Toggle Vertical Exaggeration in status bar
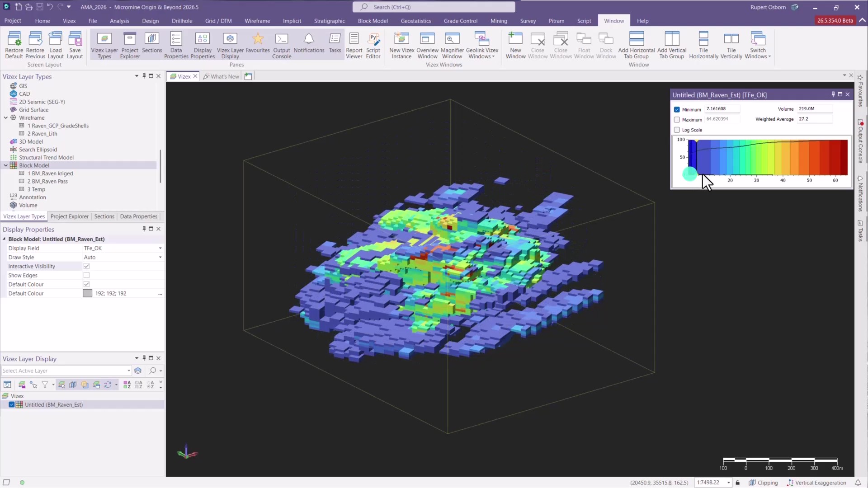The image size is (868, 488). pos(816,483)
